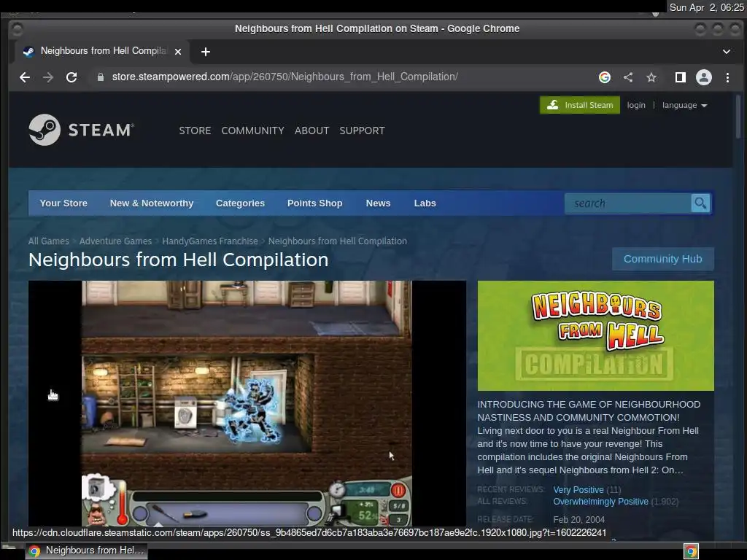Screen dimensions: 747x560
Task: Open the News tab
Action: pos(379,203)
